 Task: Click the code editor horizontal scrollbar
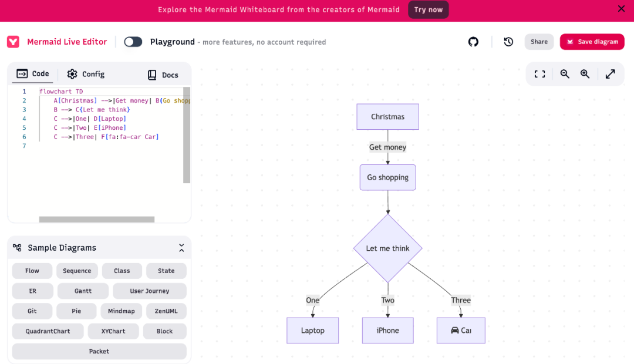[x=97, y=219]
